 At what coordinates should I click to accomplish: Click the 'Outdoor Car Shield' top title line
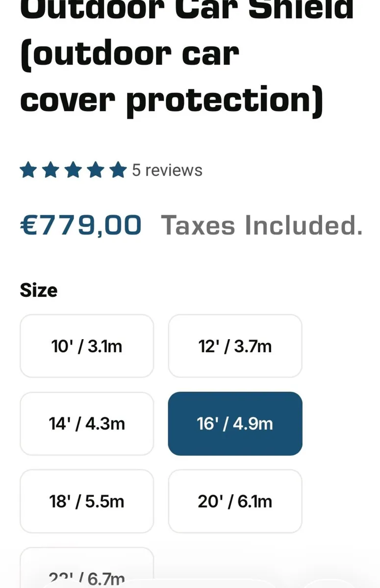click(x=186, y=10)
